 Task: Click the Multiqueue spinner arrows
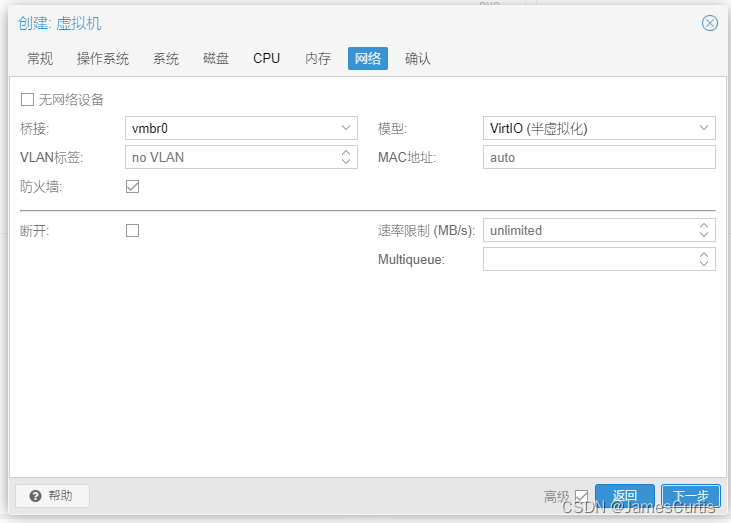point(703,259)
